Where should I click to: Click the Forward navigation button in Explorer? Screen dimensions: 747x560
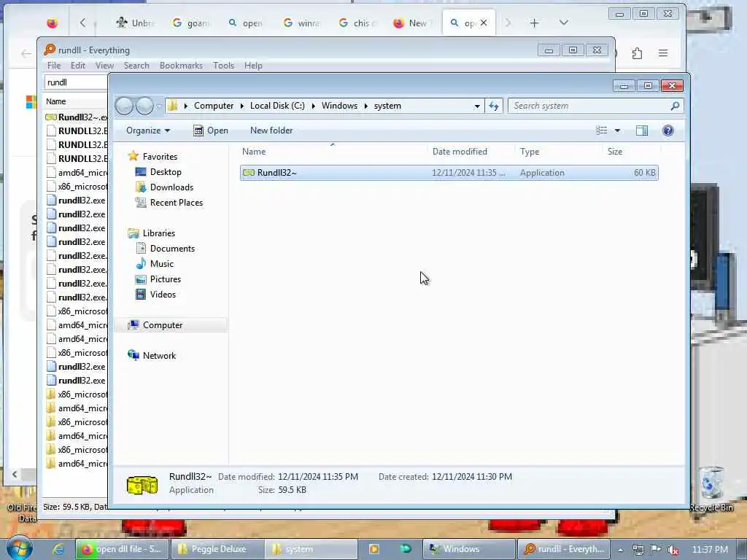[x=144, y=106]
